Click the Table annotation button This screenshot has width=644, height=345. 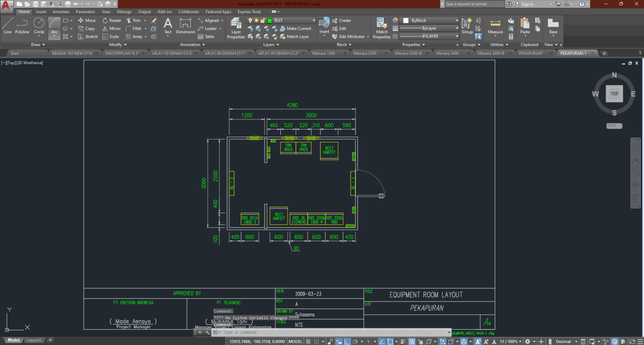pyautogui.click(x=206, y=36)
